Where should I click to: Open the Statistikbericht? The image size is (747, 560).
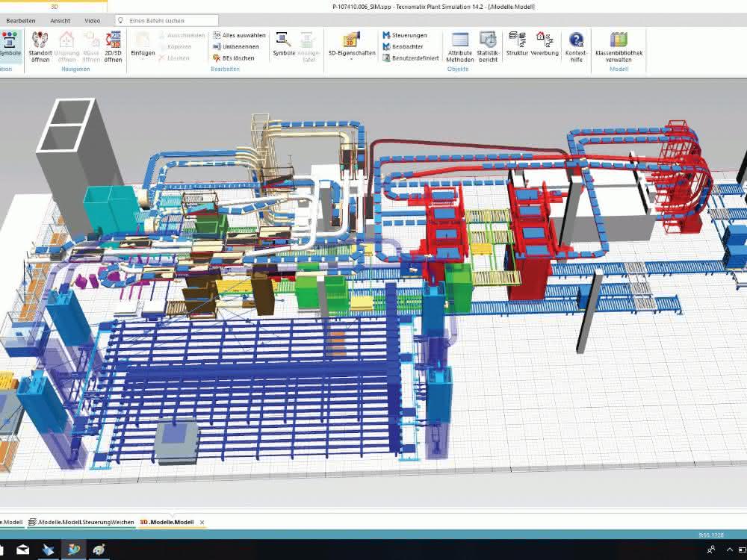pos(488,46)
